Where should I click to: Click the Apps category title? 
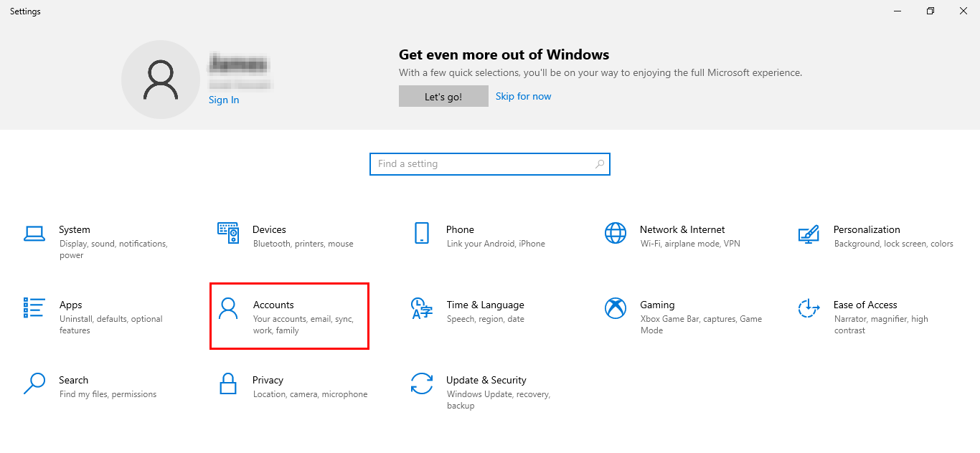[x=71, y=305]
